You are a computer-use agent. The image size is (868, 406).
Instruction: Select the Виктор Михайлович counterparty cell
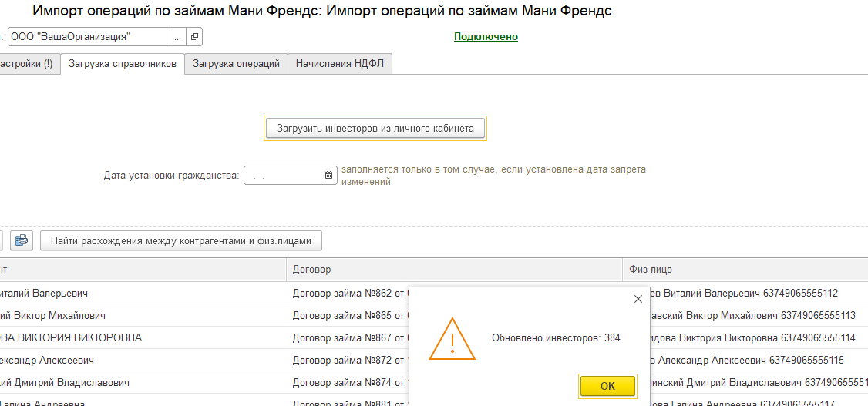pos(143,315)
